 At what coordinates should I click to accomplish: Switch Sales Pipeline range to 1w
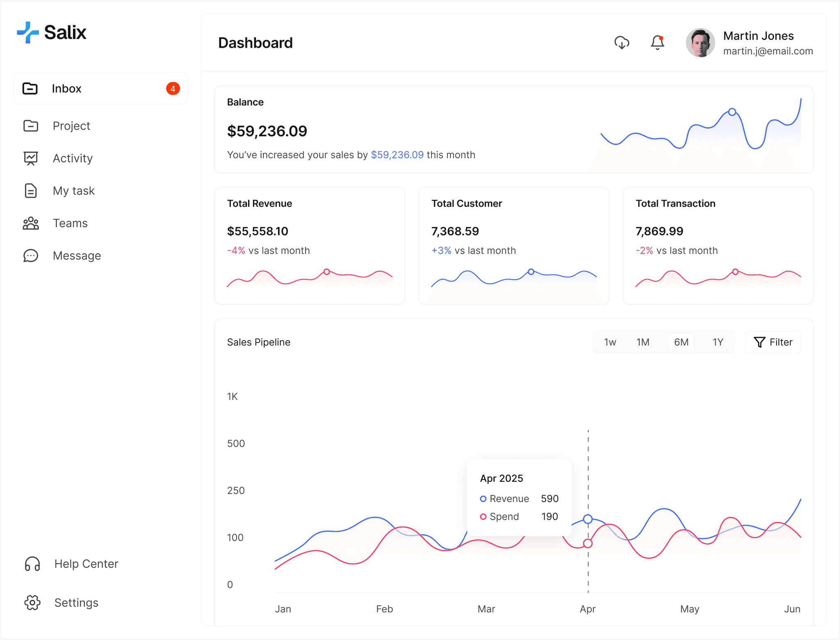pos(610,342)
